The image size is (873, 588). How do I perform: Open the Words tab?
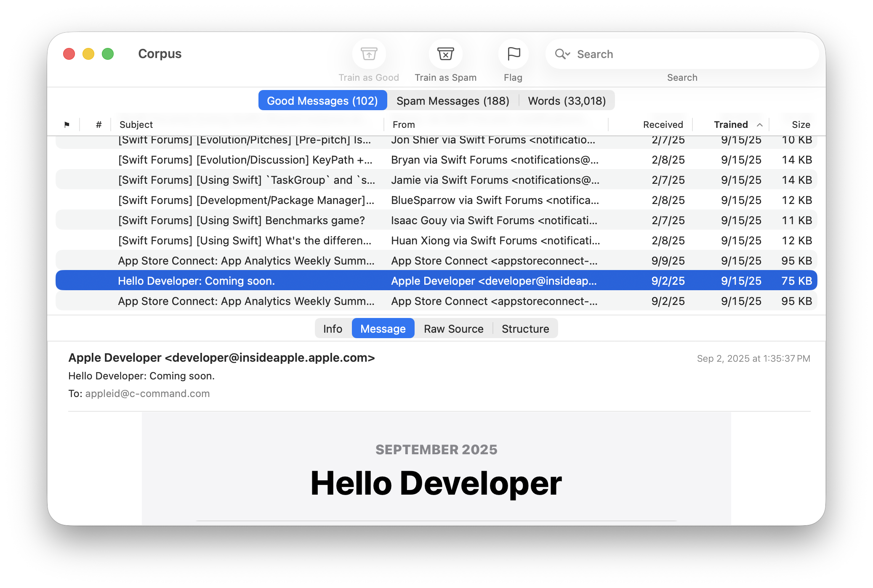(567, 101)
